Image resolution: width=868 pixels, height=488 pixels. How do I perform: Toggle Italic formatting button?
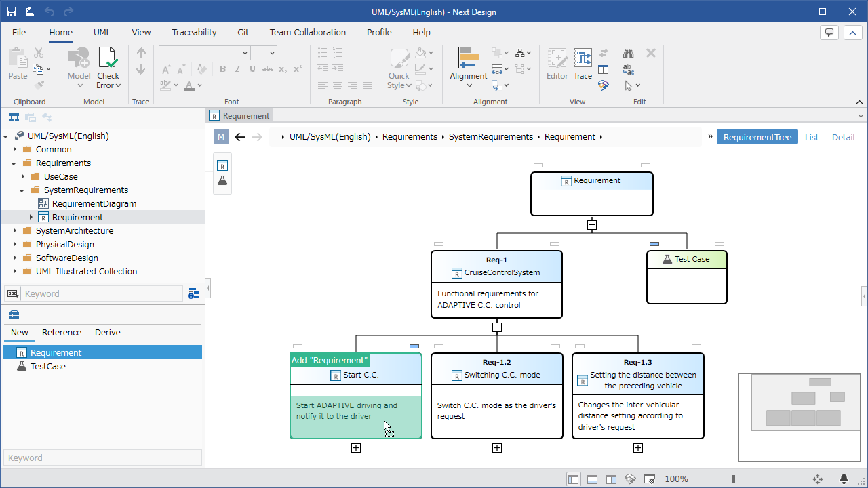point(238,69)
